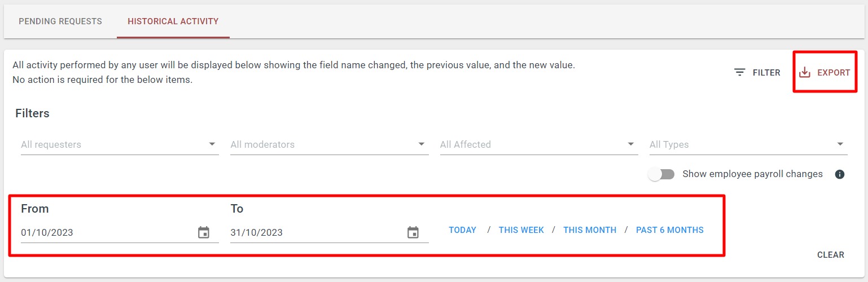The height and width of the screenshot is (282, 868).
Task: Enable Show employee payroll changes toggle
Action: click(x=661, y=174)
